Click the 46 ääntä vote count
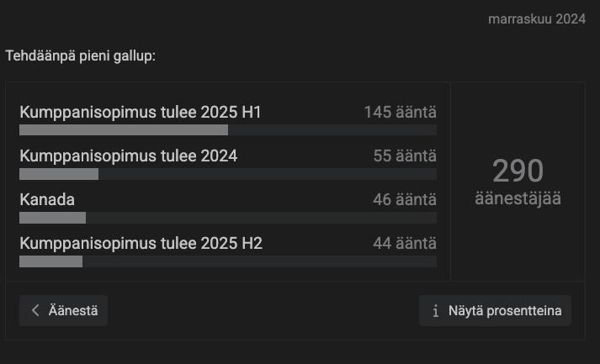The height and width of the screenshot is (364, 600). pyautogui.click(x=405, y=199)
